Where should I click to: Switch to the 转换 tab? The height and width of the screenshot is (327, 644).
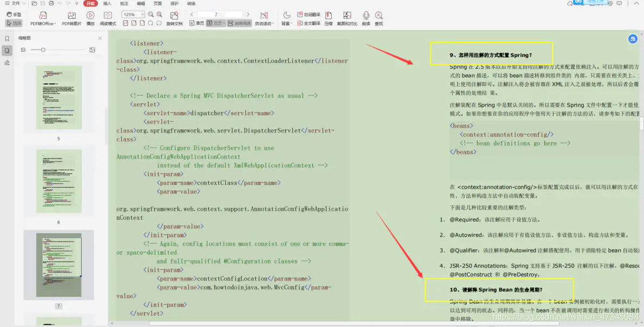click(x=191, y=3)
